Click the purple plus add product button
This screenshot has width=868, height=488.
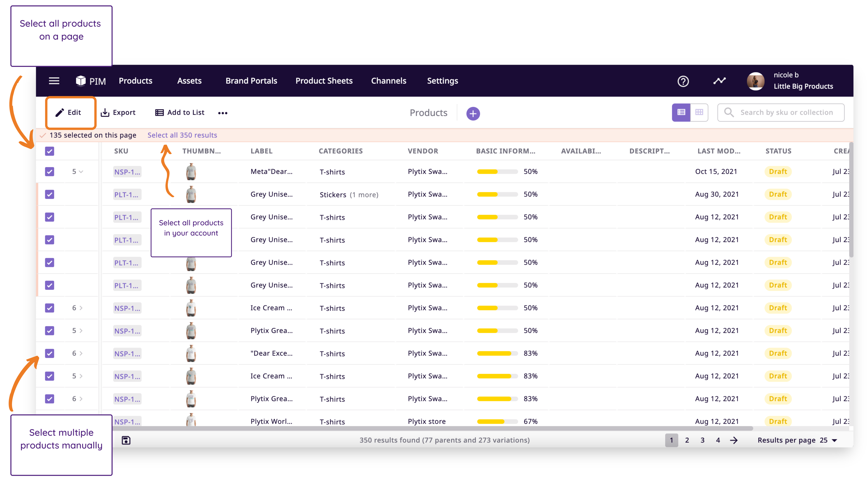coord(473,114)
